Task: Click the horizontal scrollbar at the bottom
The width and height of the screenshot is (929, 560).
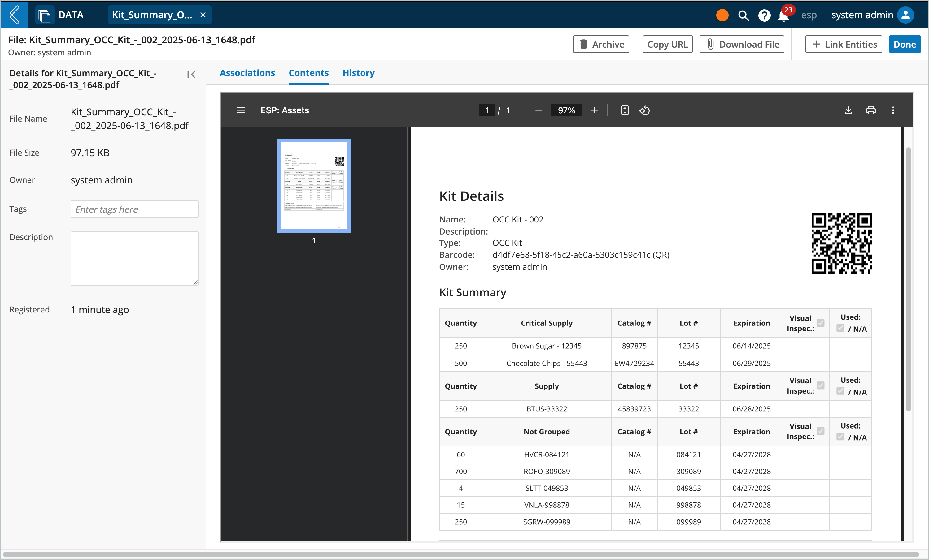Action: tap(461, 554)
